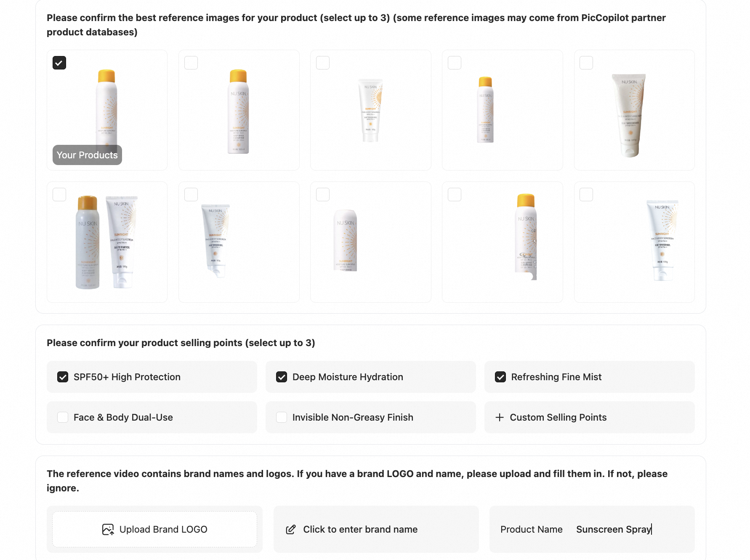Click the pencil edit icon for brand name
This screenshot has width=750, height=560.
(x=291, y=529)
